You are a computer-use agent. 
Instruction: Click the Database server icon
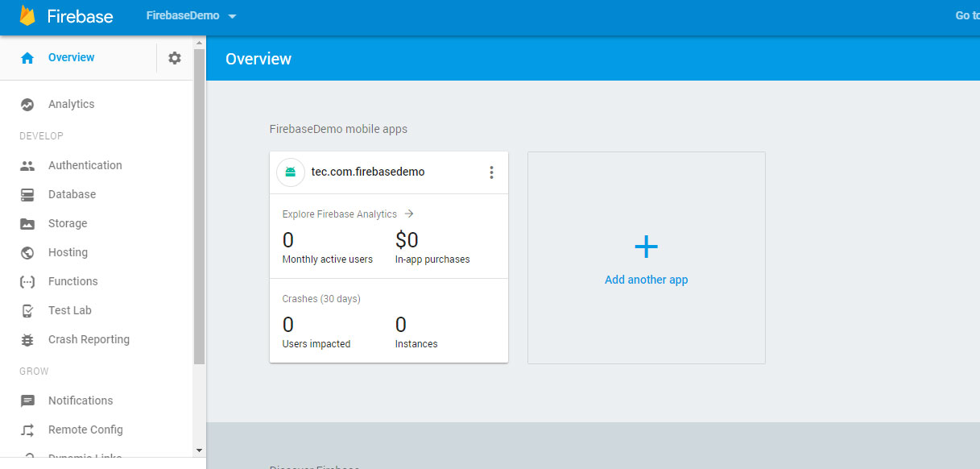(27, 195)
